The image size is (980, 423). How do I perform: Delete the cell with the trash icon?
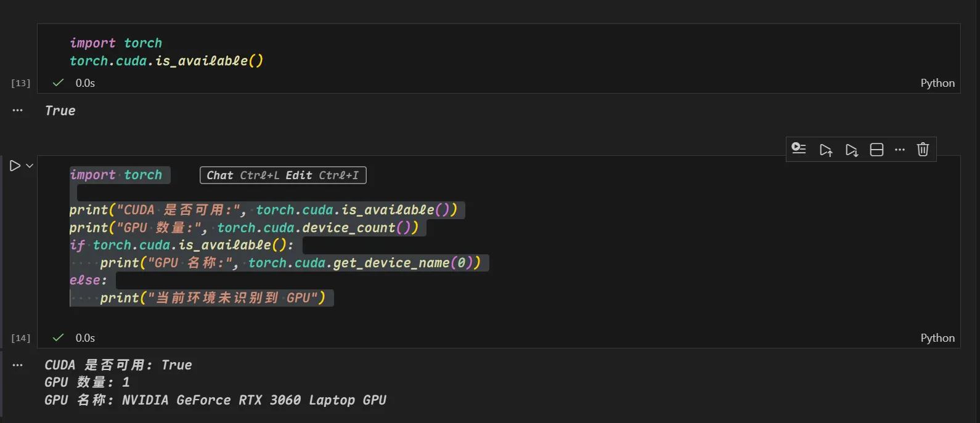coord(923,150)
